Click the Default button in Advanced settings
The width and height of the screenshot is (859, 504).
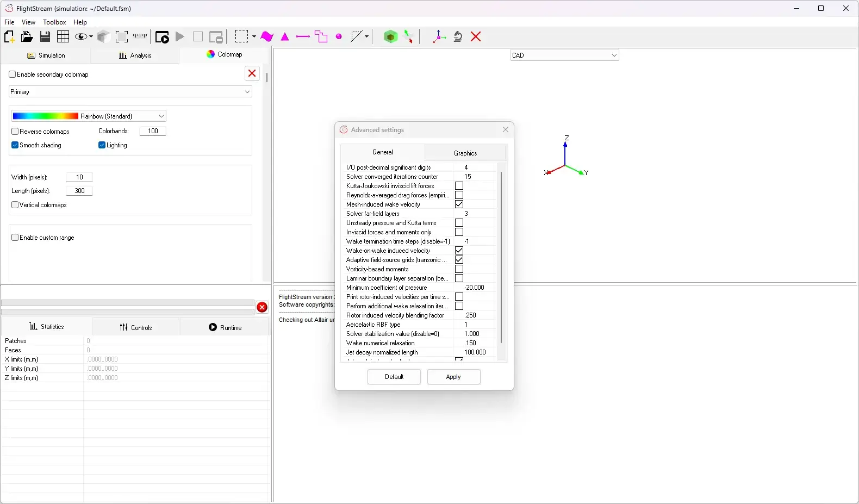394,377
